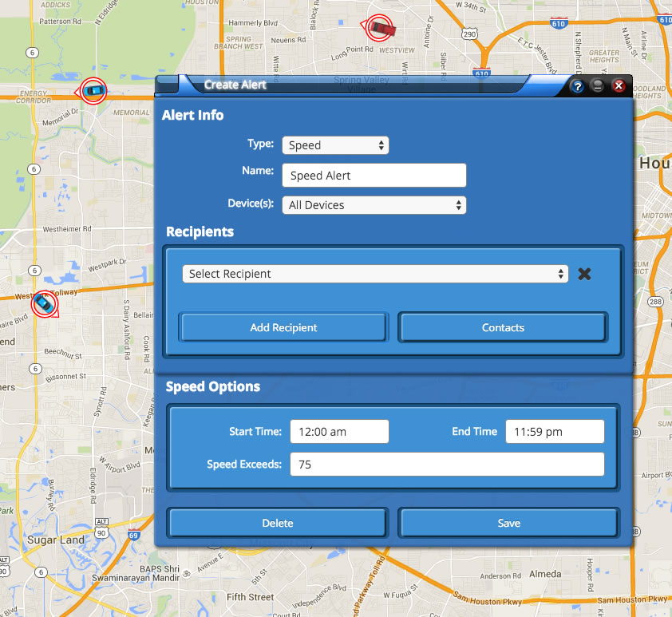Viewport: 672px width, 617px height.
Task: Select the blue car marker at Energy Corridor
Action: coord(94,91)
